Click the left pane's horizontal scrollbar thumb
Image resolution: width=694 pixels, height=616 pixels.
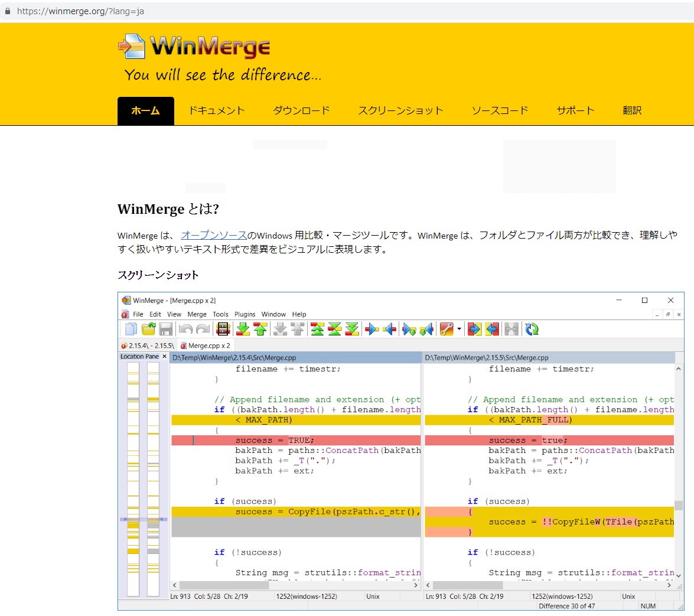click(x=224, y=585)
